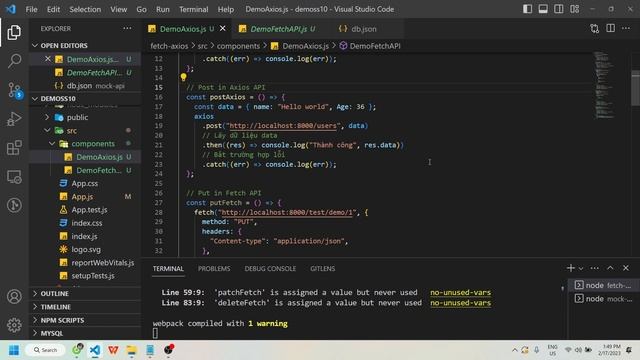This screenshot has height=360, width=640.
Task: Select the node mock terminal instance
Action: point(603,299)
